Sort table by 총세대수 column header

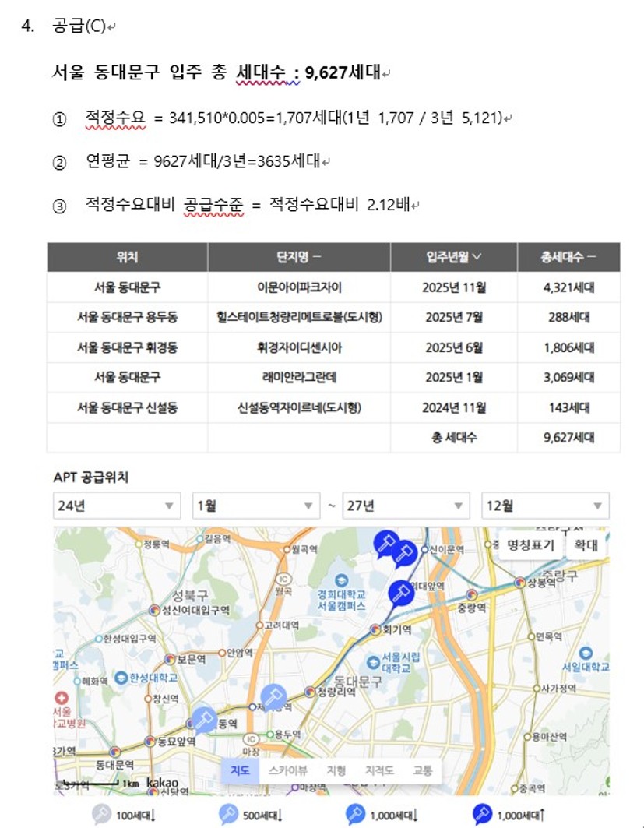(x=569, y=257)
